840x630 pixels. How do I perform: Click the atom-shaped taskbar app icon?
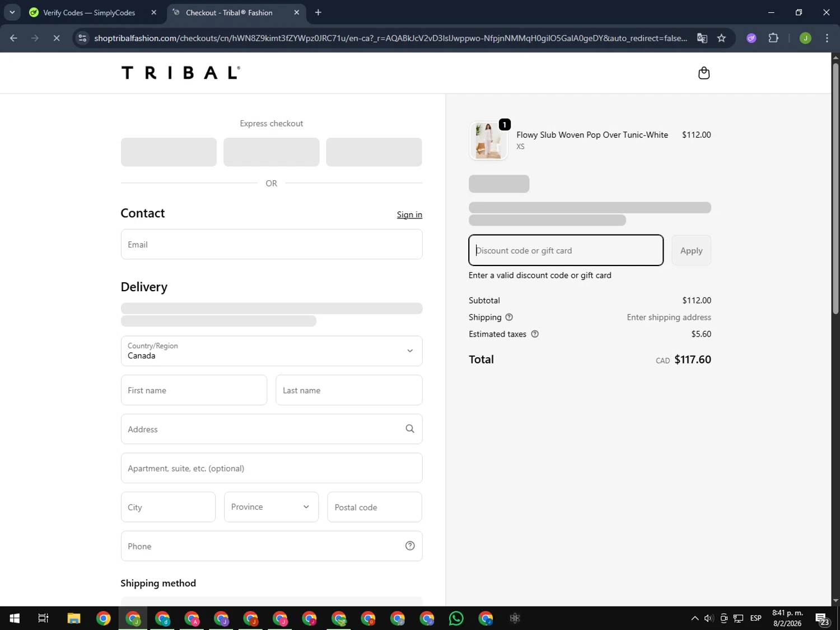[515, 618]
